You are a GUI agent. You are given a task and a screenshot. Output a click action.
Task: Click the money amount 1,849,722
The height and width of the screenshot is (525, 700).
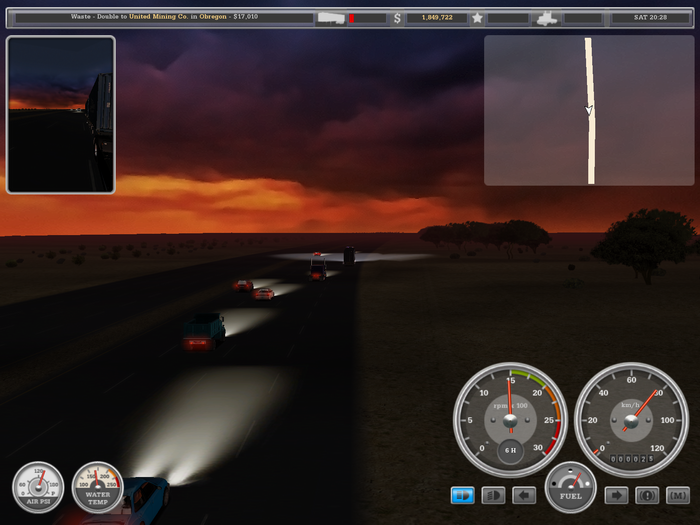(x=437, y=17)
